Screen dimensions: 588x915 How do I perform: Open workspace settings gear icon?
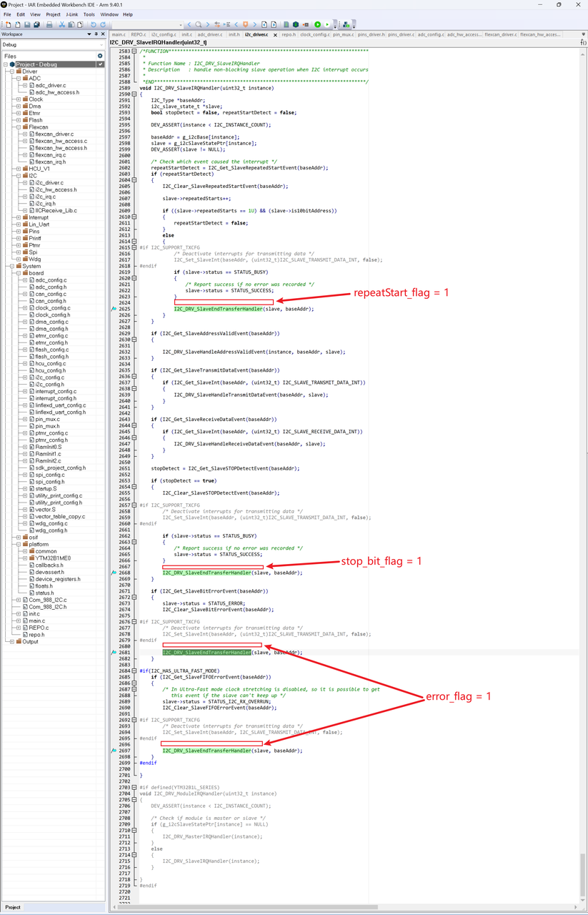click(100, 56)
